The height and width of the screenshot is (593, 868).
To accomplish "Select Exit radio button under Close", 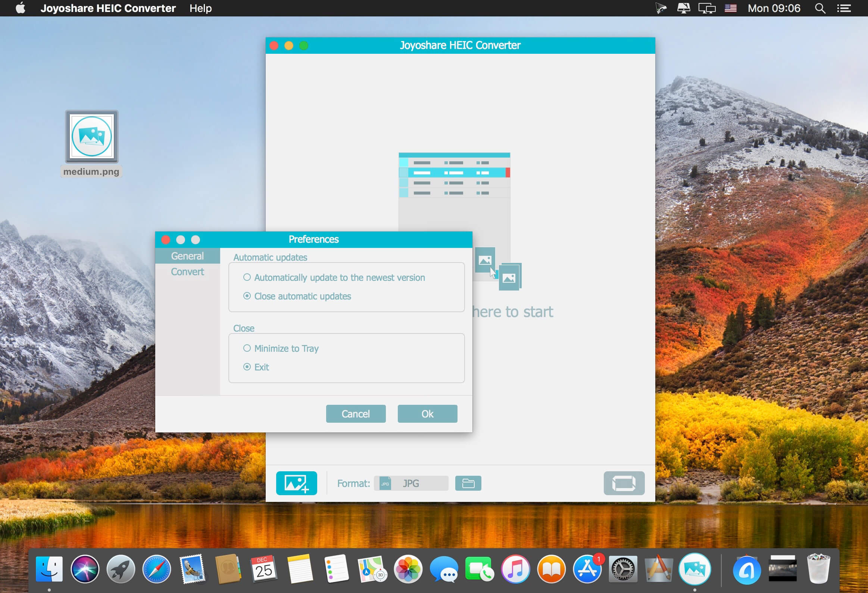I will [x=247, y=366].
